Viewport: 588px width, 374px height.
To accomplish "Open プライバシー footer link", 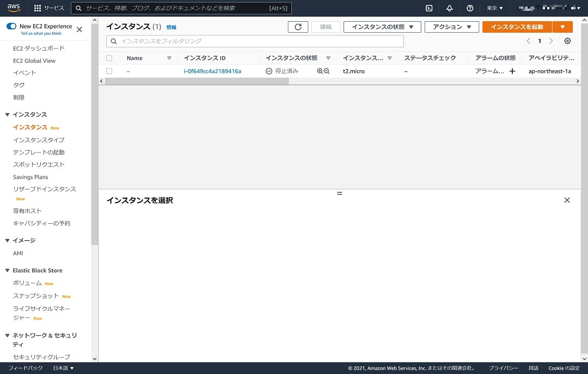I will 503,368.
